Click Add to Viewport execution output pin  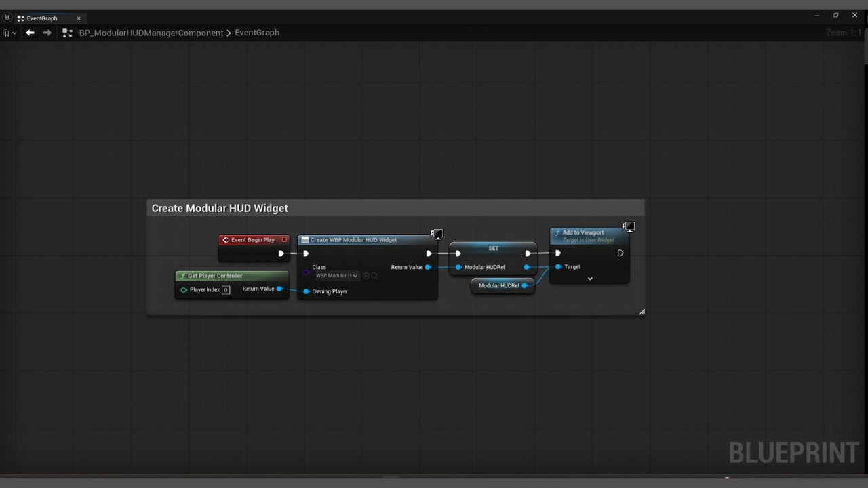click(620, 253)
